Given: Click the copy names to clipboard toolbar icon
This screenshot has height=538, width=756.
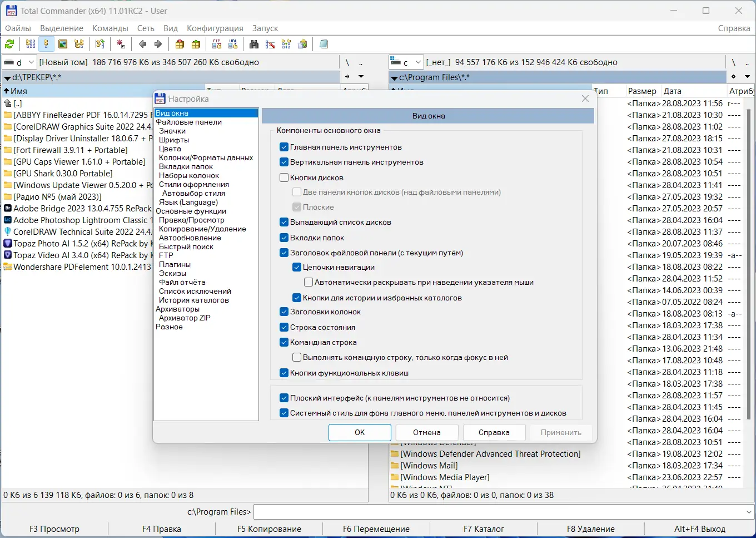Looking at the screenshot, I should click(302, 44).
